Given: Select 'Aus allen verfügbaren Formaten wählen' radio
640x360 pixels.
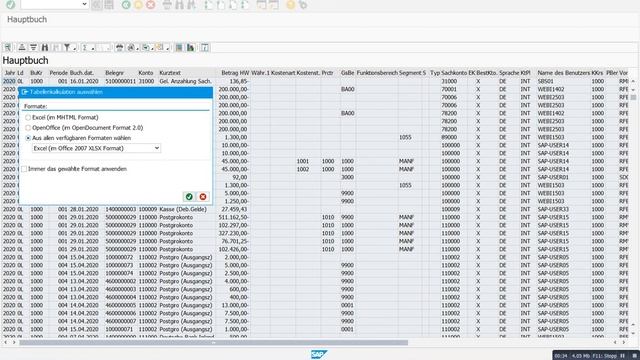Looking at the screenshot, I should [28, 138].
